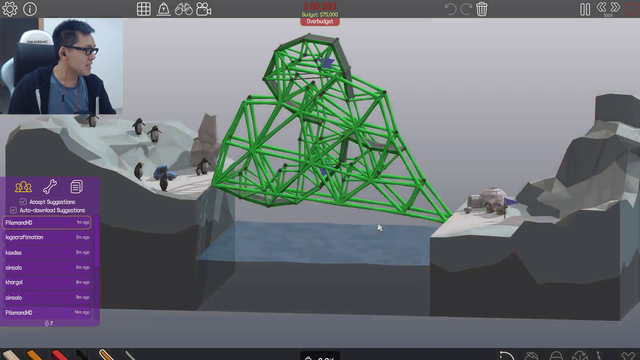The height and width of the screenshot is (360, 640).
Task: Click the streamer webcam overlay
Action: click(62, 66)
